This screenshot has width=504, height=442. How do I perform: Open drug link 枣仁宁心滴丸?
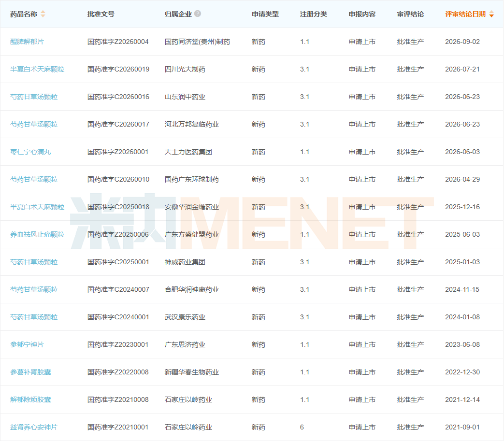pos(30,152)
